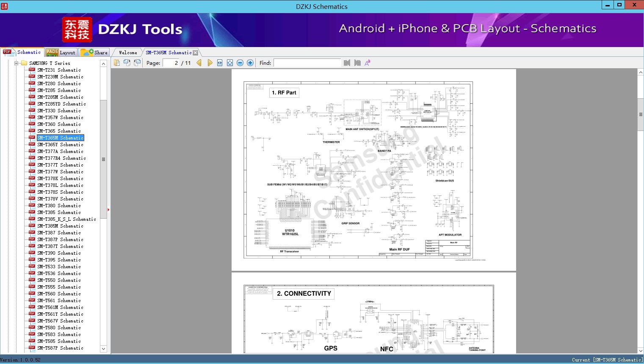The width and height of the screenshot is (644, 364).
Task: Open SM-T330 Schematic
Action: point(59,111)
